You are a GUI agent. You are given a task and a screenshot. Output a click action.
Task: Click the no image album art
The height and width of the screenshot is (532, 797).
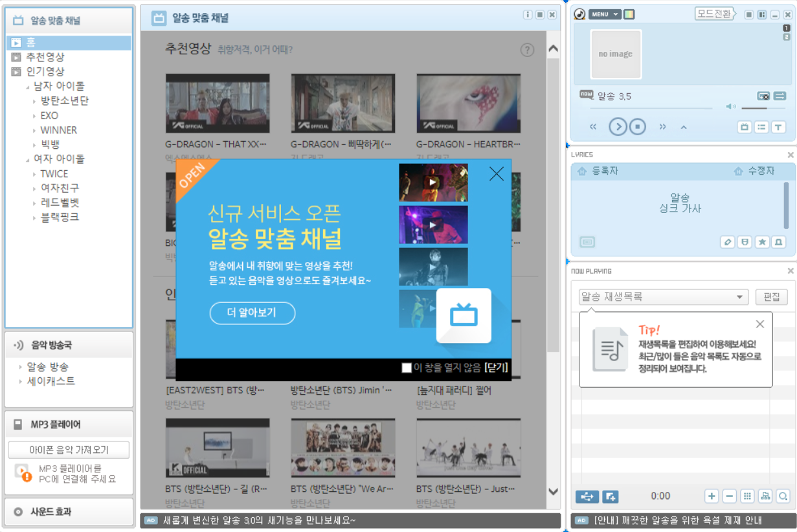tap(616, 54)
